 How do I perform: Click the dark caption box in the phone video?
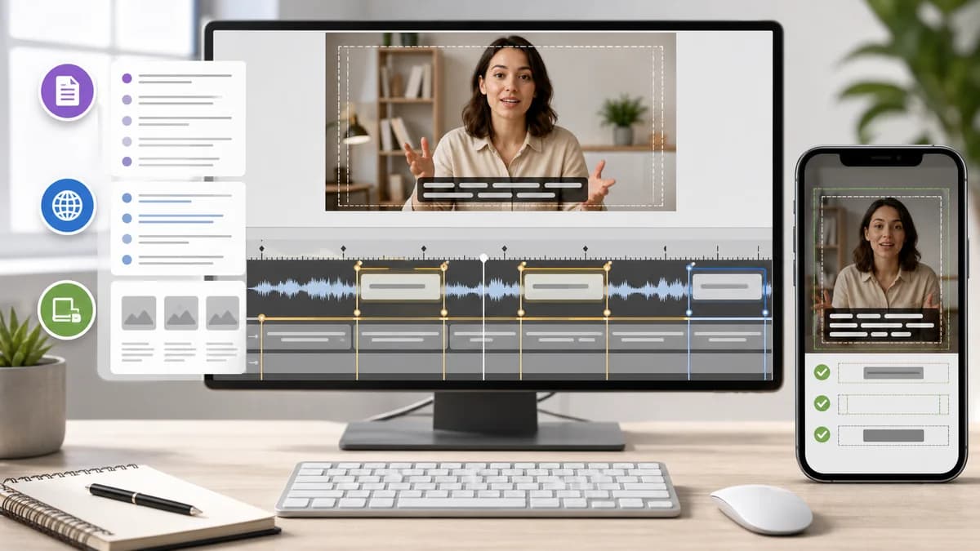pyautogui.click(x=881, y=324)
